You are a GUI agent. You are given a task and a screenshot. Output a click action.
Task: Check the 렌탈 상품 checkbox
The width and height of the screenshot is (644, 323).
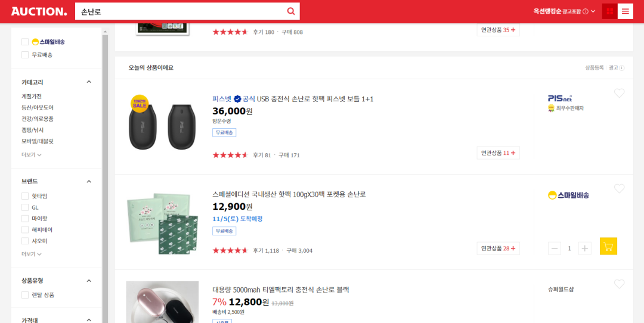pyautogui.click(x=25, y=294)
